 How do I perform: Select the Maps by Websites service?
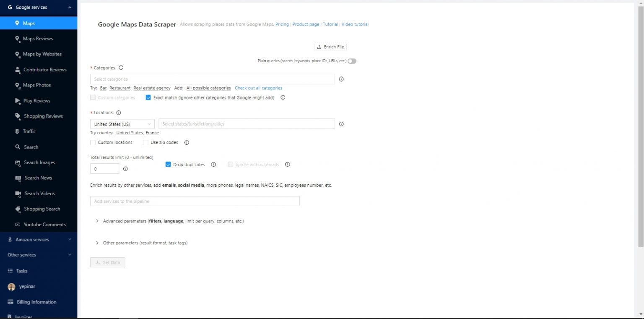click(43, 54)
